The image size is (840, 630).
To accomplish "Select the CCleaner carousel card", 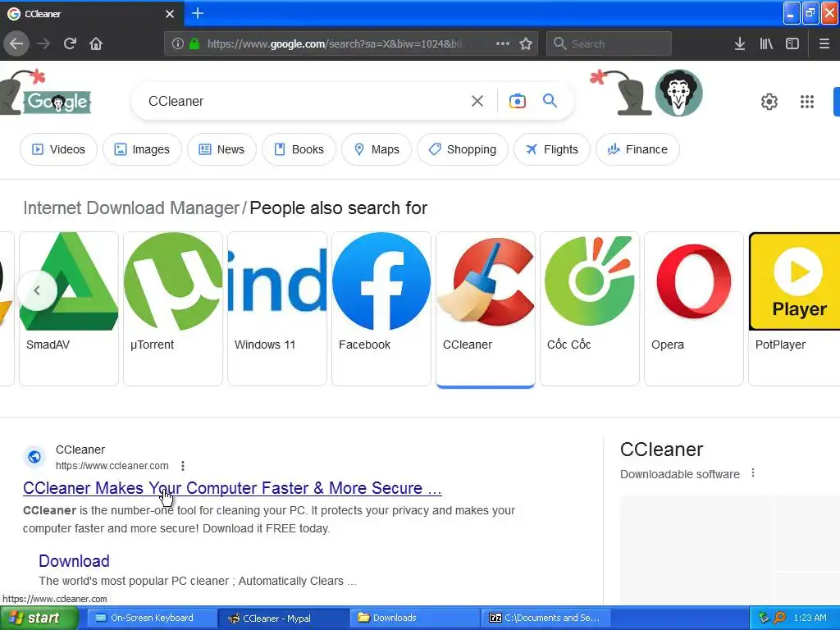I will (486, 308).
